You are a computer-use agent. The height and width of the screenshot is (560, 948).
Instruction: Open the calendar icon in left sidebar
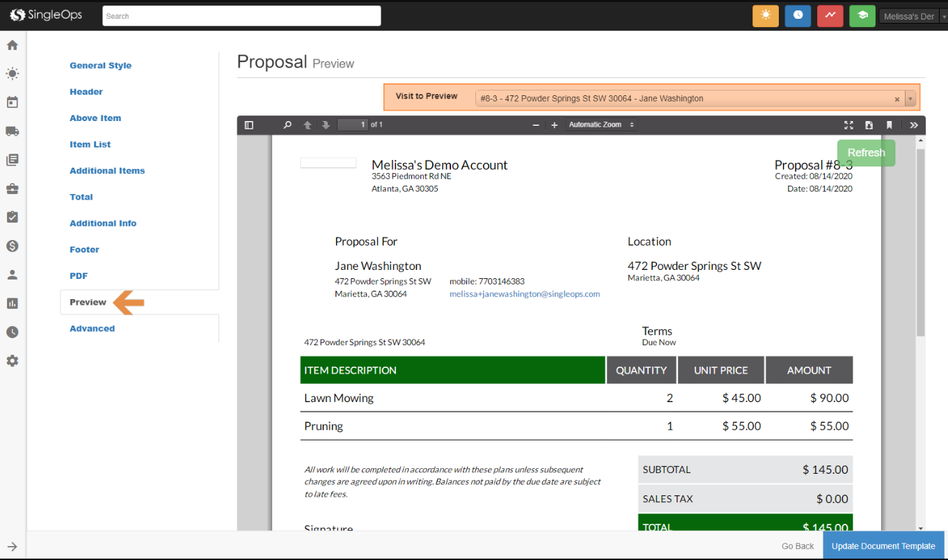tap(13, 102)
